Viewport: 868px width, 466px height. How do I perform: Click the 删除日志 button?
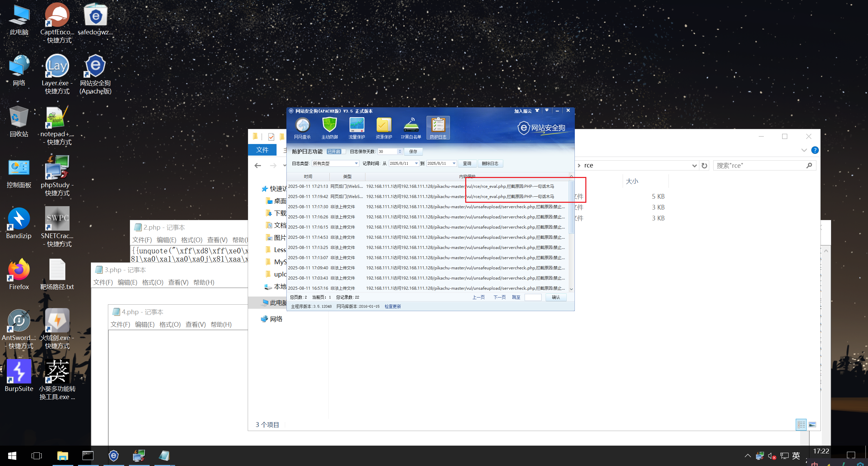(x=490, y=163)
